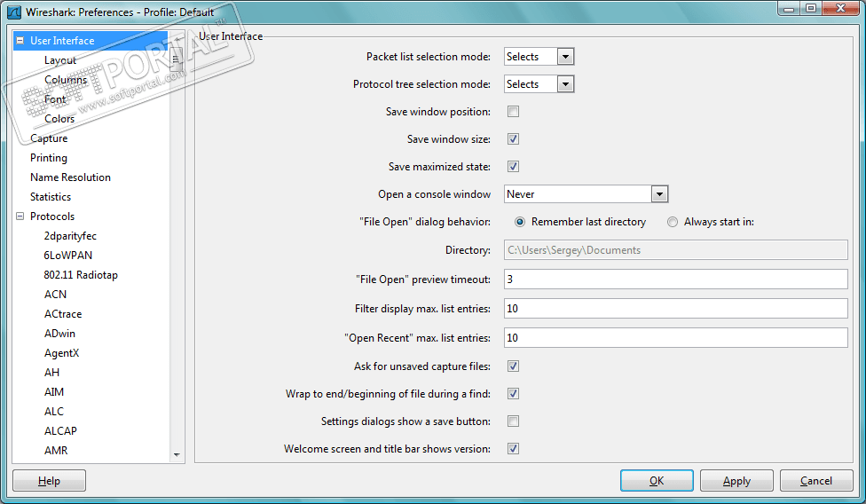
Task: Select User Interface in the tree
Action: [x=62, y=40]
